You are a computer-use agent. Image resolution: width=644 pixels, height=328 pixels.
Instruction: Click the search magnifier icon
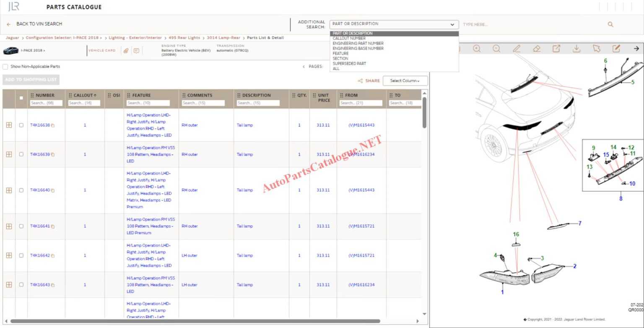[610, 24]
